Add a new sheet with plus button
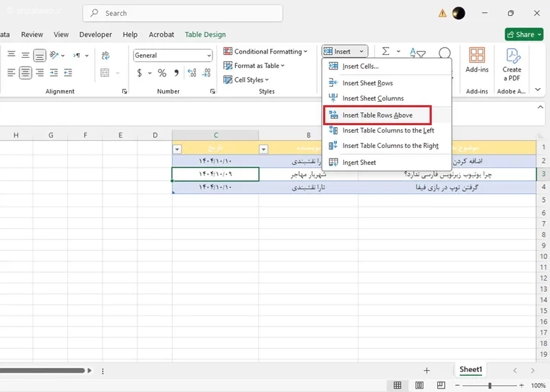This screenshot has height=392, width=550. pos(426,370)
